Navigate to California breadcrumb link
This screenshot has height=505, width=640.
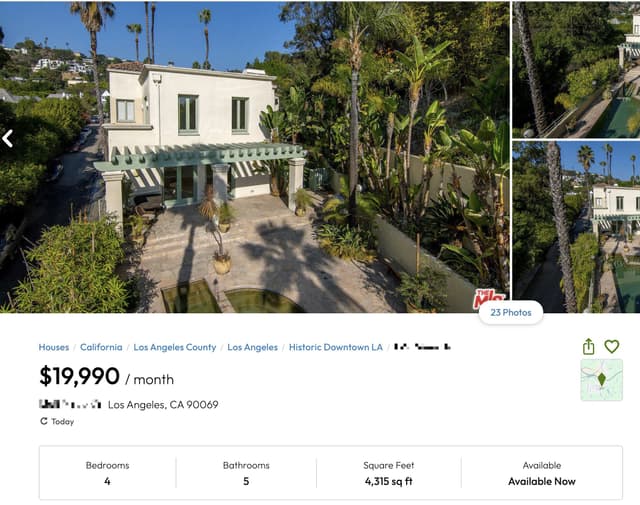pos(101,347)
